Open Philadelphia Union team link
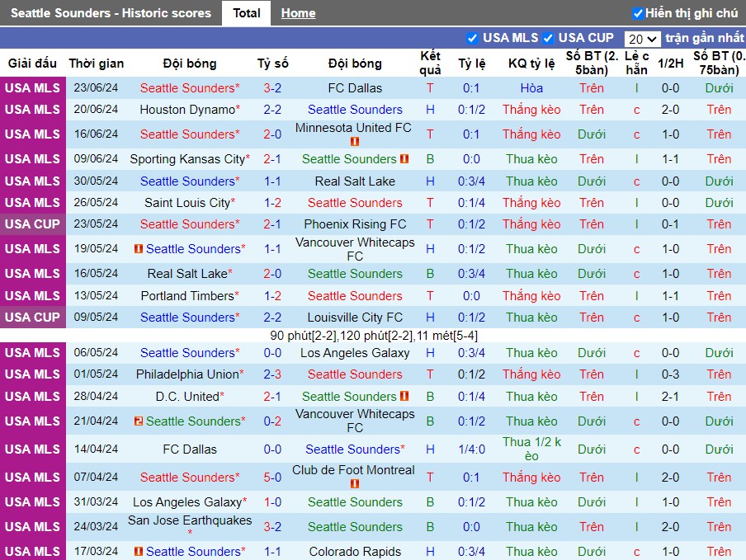Screen dimensions: 746x560 pyautogui.click(x=189, y=374)
